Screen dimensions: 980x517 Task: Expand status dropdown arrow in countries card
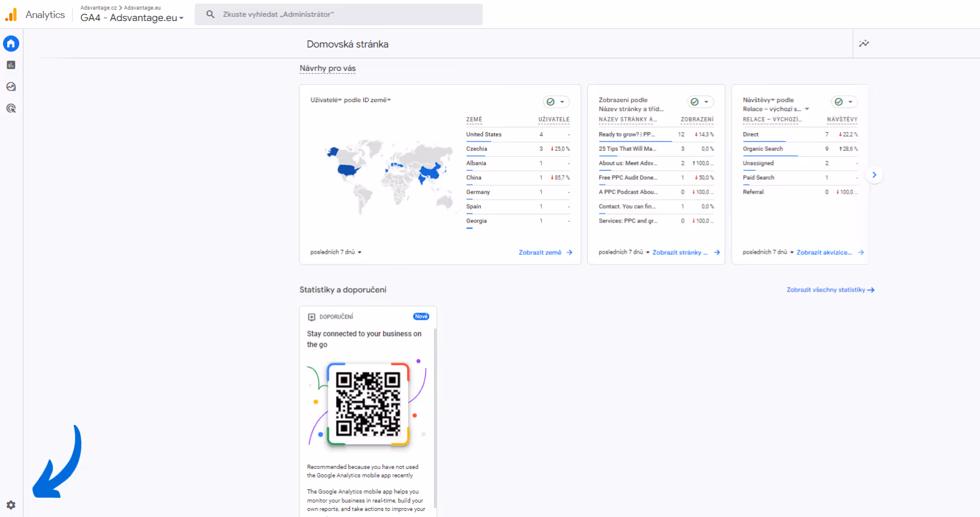562,102
